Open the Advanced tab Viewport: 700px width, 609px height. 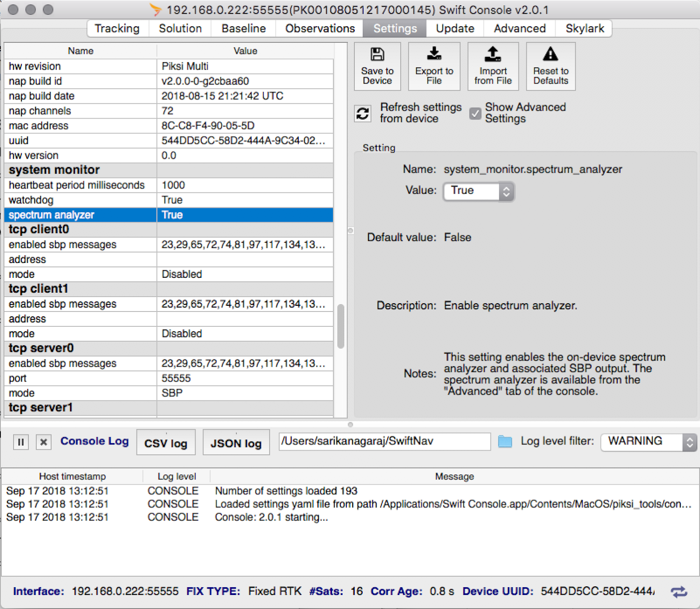(x=520, y=28)
